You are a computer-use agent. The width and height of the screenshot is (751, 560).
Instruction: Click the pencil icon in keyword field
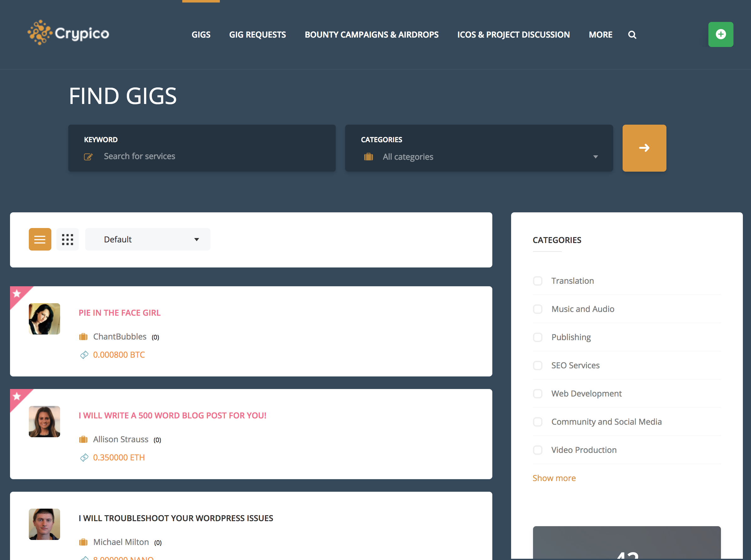click(88, 157)
